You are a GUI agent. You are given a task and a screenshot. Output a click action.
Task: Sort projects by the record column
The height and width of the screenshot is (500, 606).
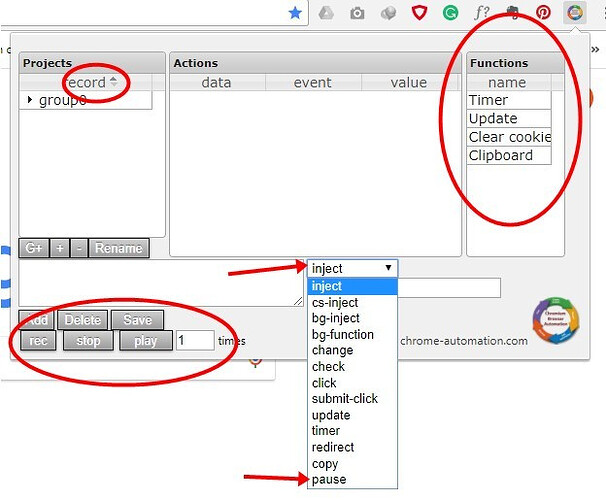[92, 82]
